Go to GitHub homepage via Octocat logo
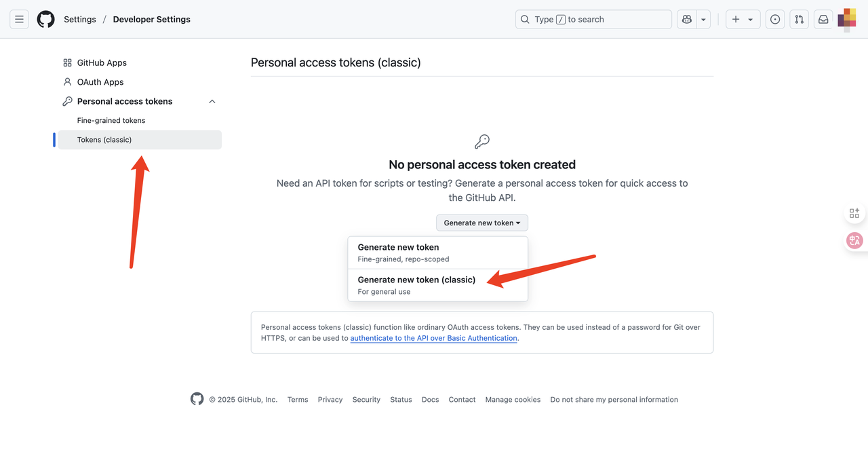 [45, 20]
